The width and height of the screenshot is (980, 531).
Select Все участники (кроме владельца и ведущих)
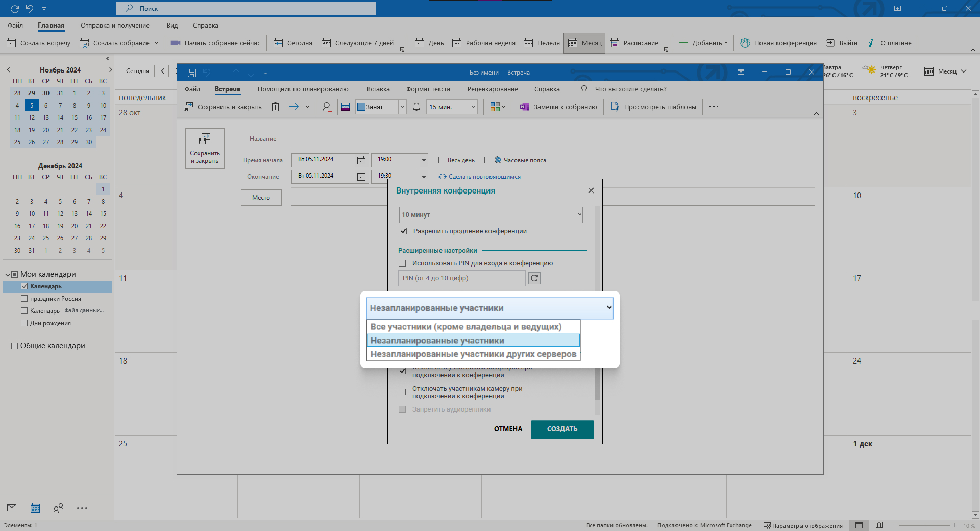tap(473, 327)
